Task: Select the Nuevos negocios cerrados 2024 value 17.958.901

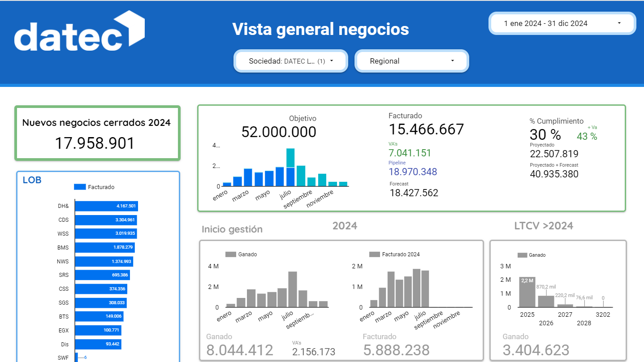Action: pos(95,143)
